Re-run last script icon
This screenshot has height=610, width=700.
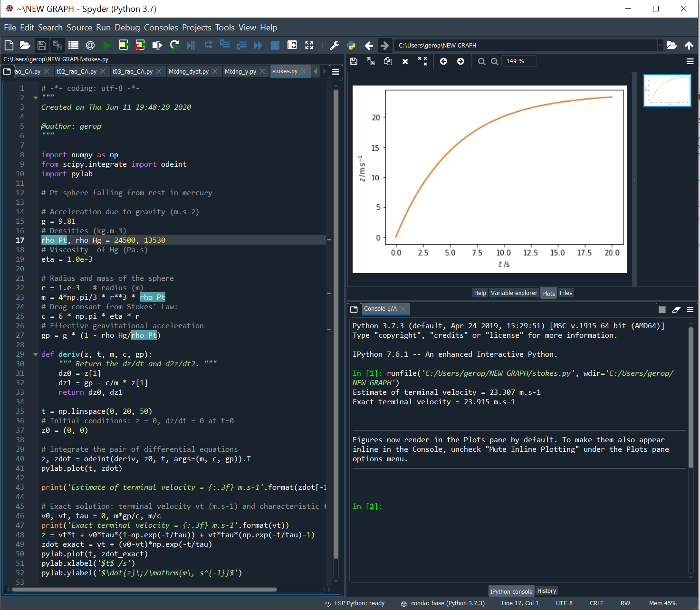(174, 45)
